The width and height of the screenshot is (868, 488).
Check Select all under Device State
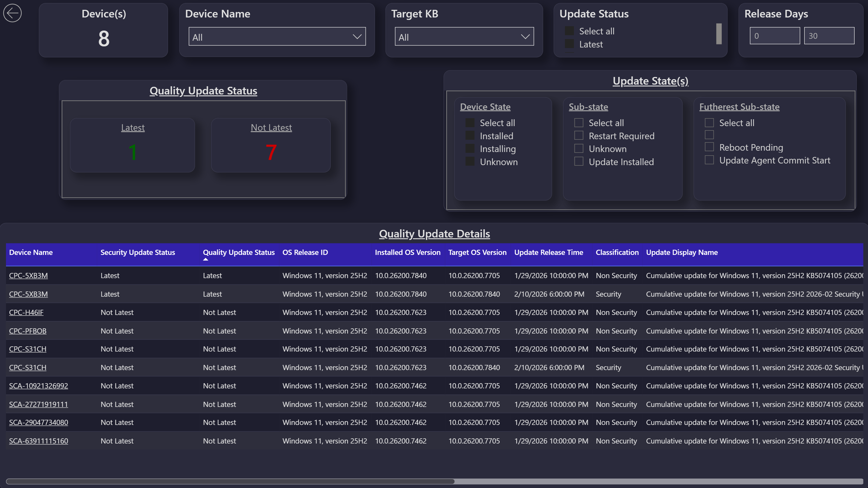tap(470, 123)
